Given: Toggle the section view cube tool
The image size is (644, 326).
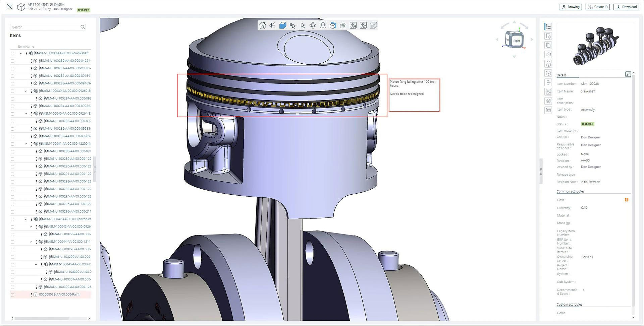Looking at the screenshot, I should (x=333, y=25).
